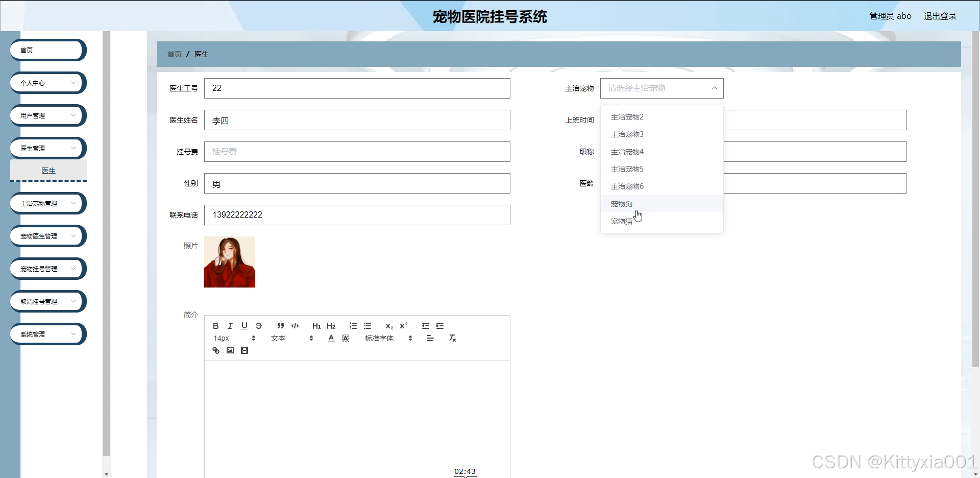980x478 pixels.
Task: Pick a text color with the A icon
Action: click(x=331, y=338)
